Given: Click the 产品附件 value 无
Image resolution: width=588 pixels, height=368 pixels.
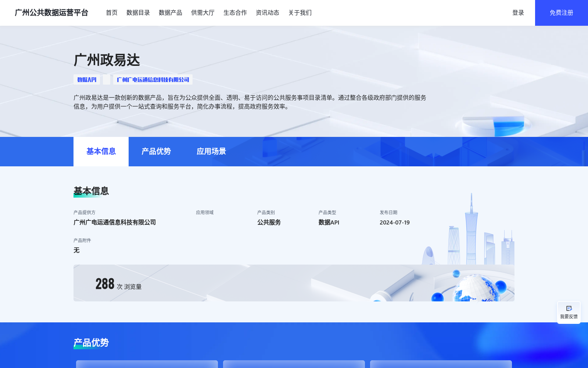Looking at the screenshot, I should 76,250.
